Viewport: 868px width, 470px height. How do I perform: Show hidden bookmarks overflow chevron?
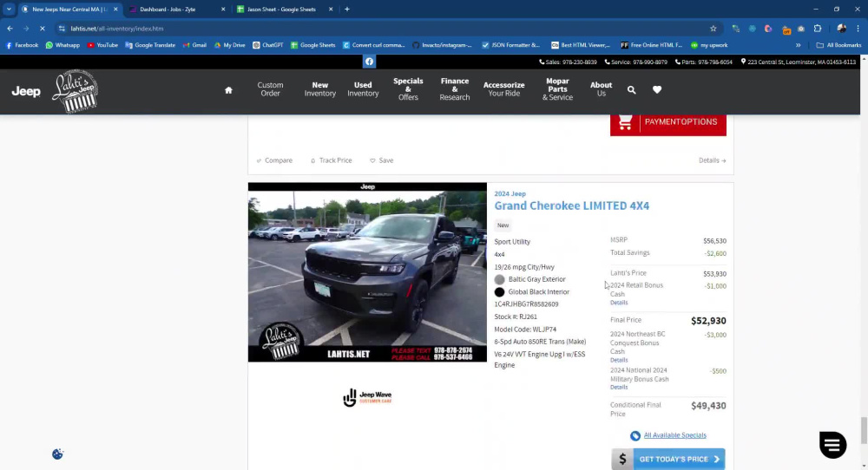click(799, 45)
